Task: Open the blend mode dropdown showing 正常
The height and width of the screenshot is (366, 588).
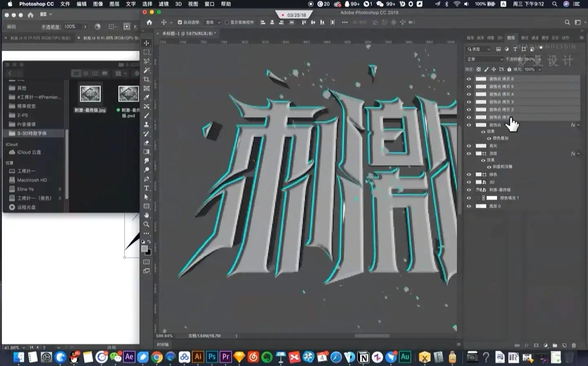Action: 485,59
